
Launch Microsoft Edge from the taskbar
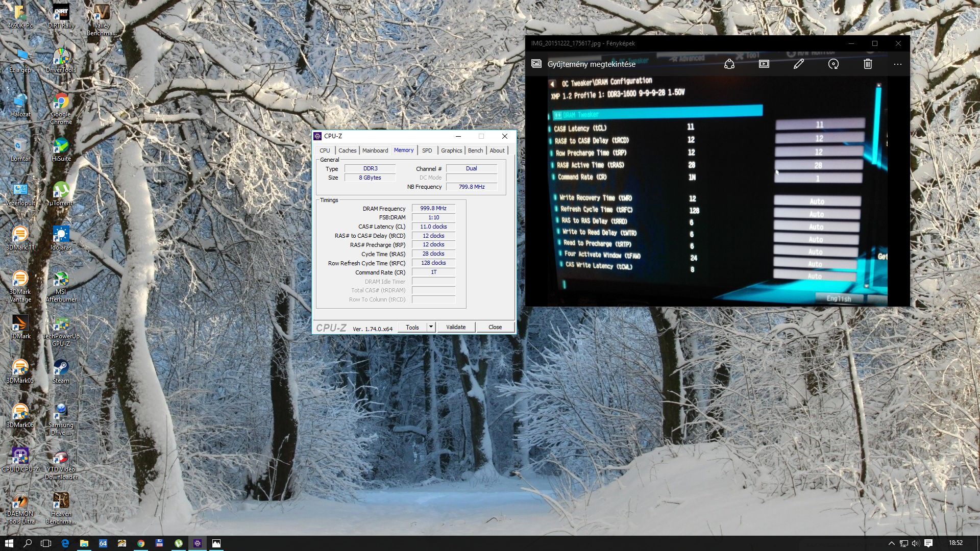65,543
